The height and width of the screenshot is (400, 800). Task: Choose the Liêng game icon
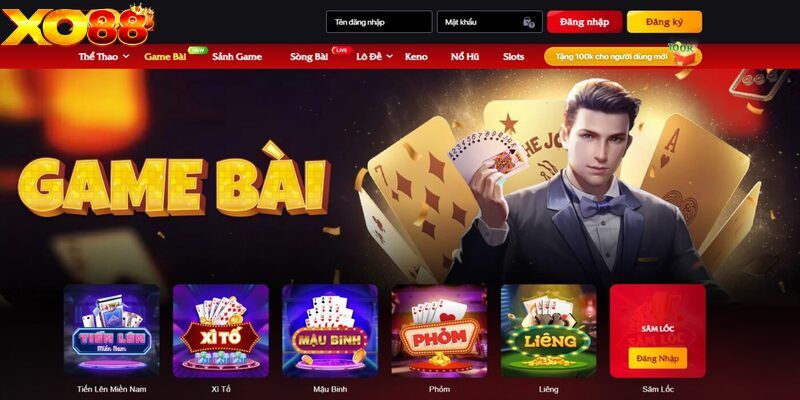point(548,331)
